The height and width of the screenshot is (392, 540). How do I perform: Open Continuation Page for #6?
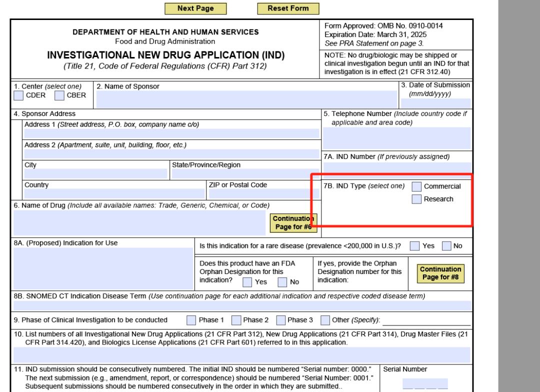pyautogui.click(x=292, y=223)
